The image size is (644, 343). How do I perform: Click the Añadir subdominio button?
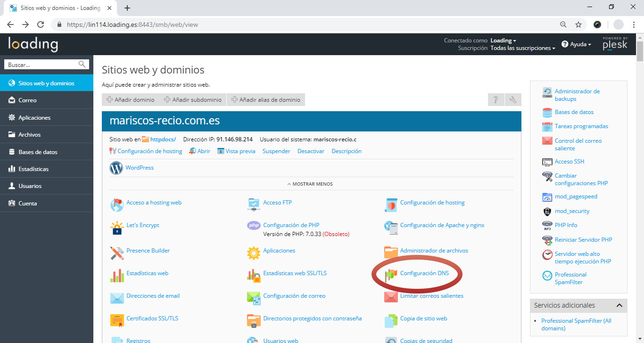[x=193, y=99]
